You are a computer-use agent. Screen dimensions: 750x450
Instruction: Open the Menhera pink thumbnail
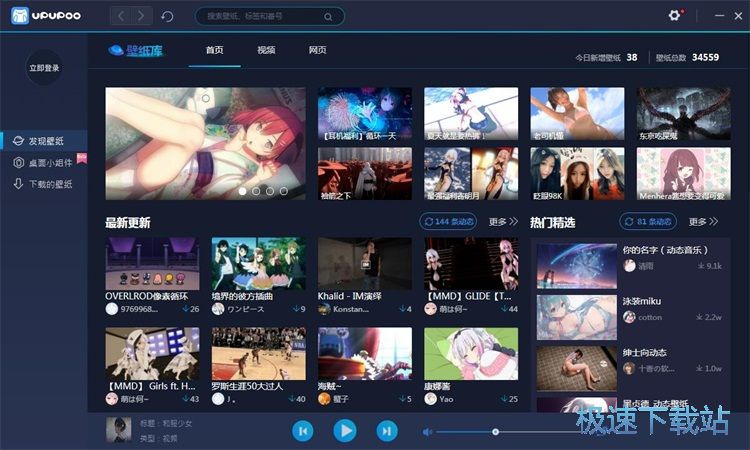(684, 174)
